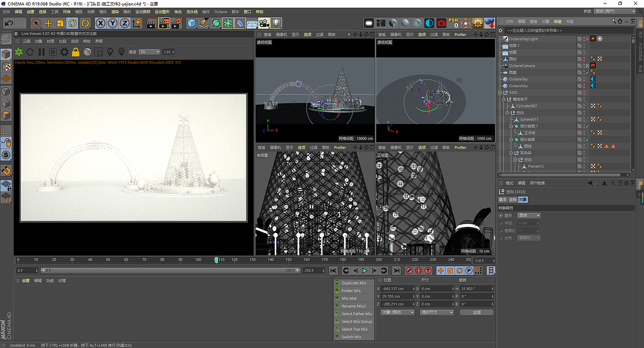
Task: Open the Octane menu in menu bar
Action: (x=220, y=12)
